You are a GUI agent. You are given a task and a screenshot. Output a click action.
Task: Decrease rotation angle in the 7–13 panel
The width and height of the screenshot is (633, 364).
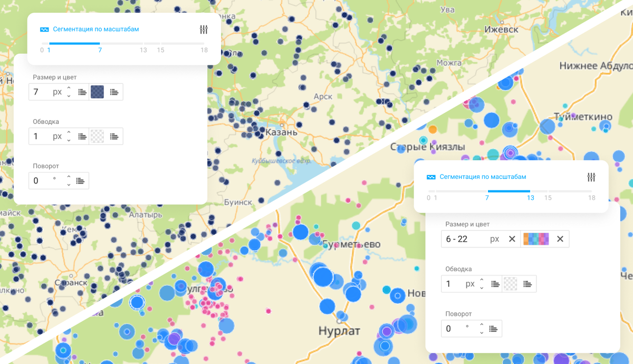[x=482, y=332]
